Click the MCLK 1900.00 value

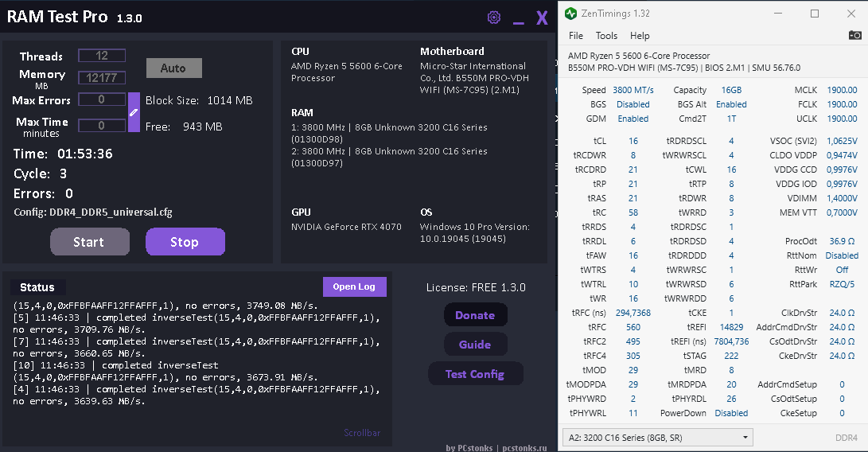(842, 90)
